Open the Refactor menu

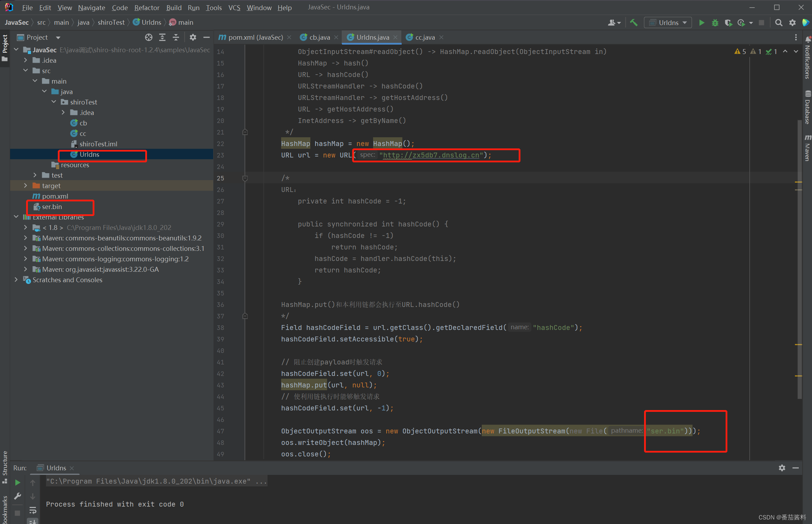147,8
